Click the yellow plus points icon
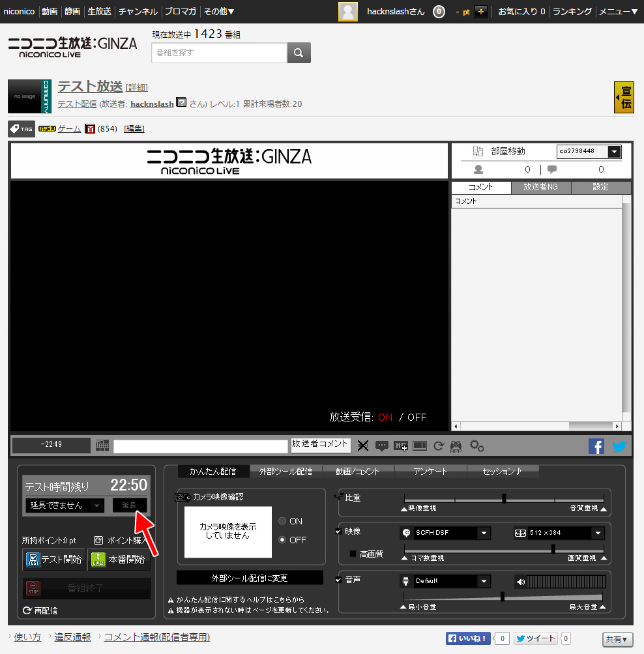This screenshot has height=654, width=644. [x=481, y=12]
